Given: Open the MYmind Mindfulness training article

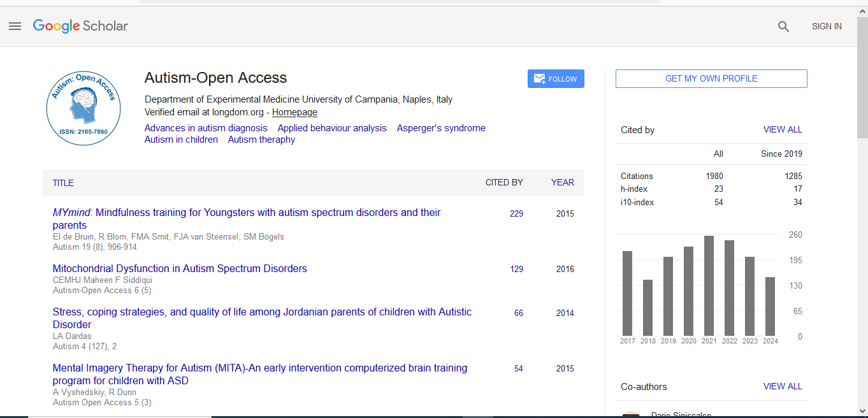Looking at the screenshot, I should point(246,213).
